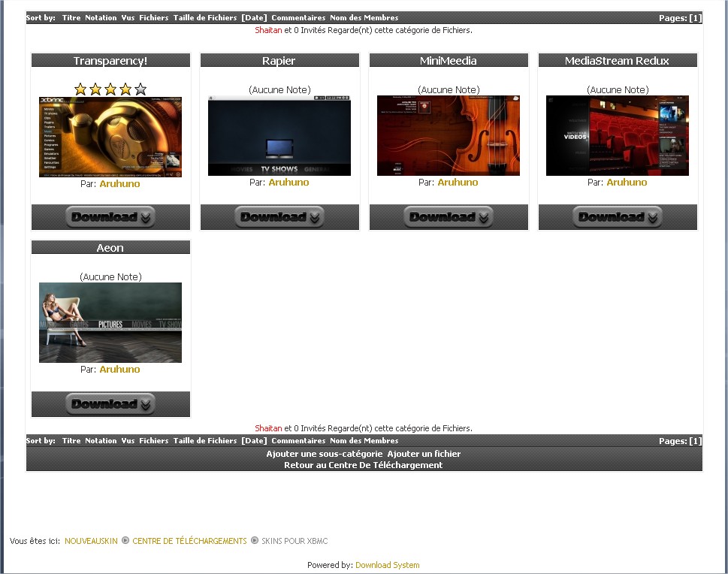
Task: Download the MiniMeedia skin
Action: coord(449,217)
